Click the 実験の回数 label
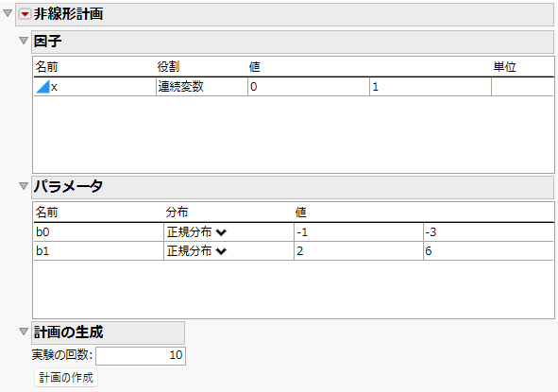 [62, 355]
